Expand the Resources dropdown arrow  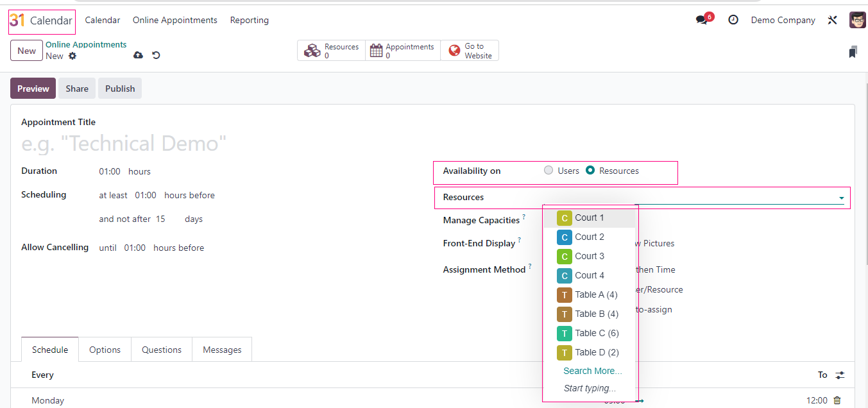click(x=841, y=198)
